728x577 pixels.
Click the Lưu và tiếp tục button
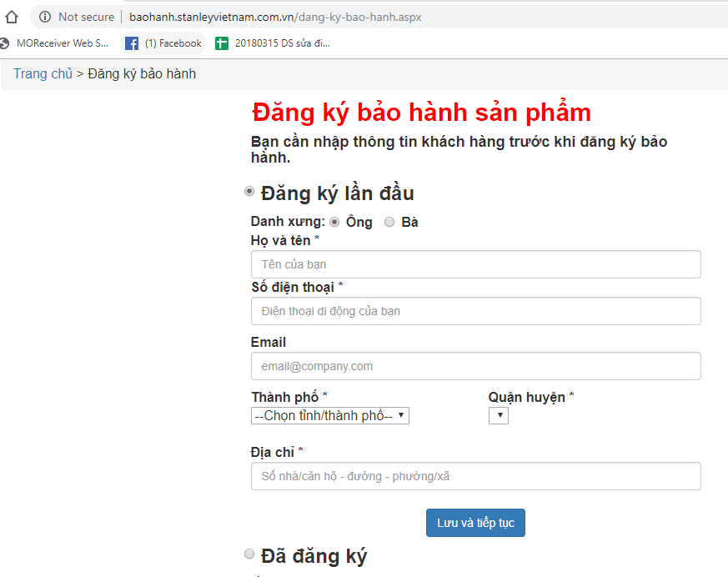coord(475,523)
